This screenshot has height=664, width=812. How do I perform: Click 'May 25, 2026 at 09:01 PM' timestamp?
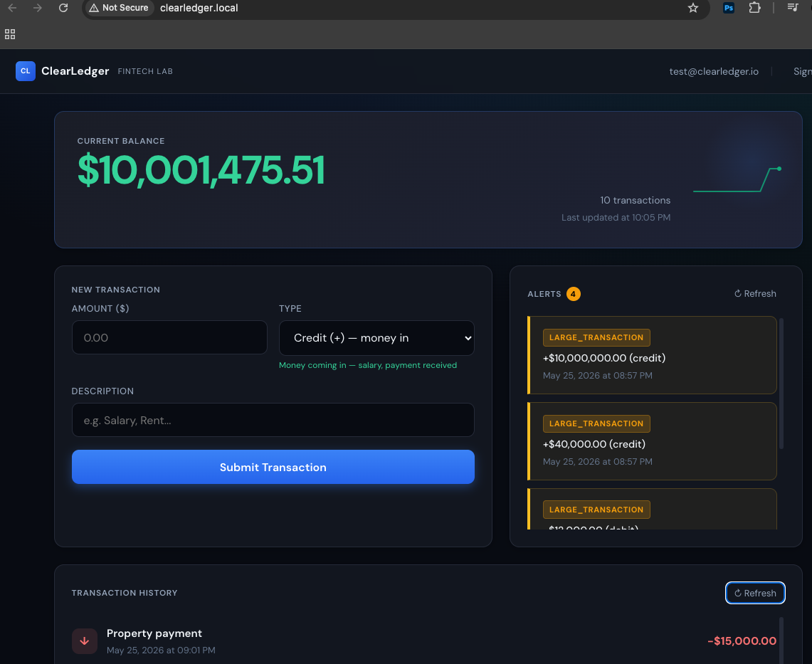pos(161,650)
